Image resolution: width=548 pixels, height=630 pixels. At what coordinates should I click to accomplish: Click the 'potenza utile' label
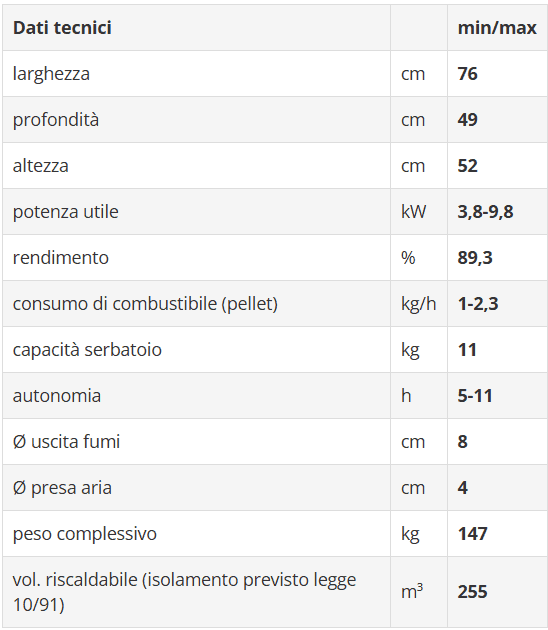pyautogui.click(x=65, y=212)
